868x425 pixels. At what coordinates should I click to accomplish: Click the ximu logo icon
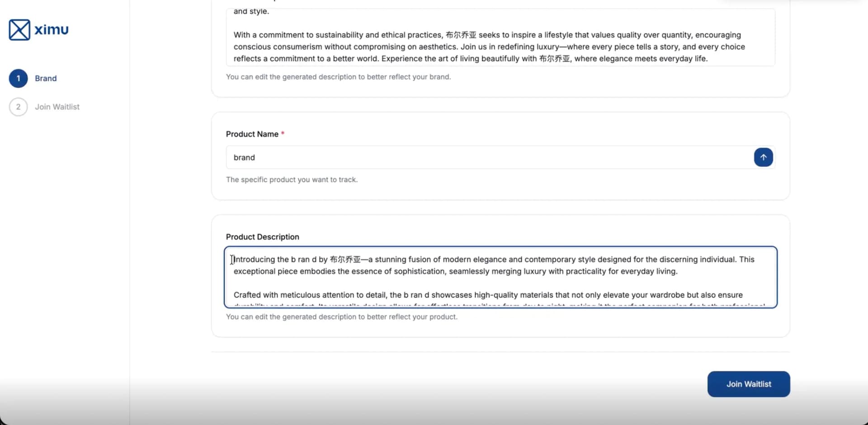19,30
